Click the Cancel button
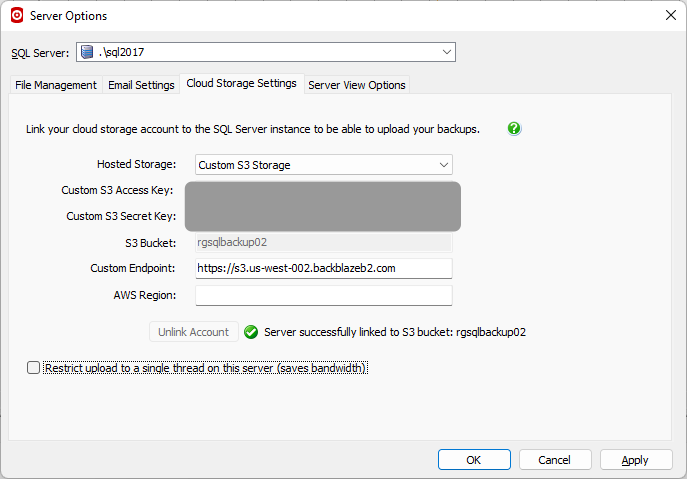 pos(555,460)
